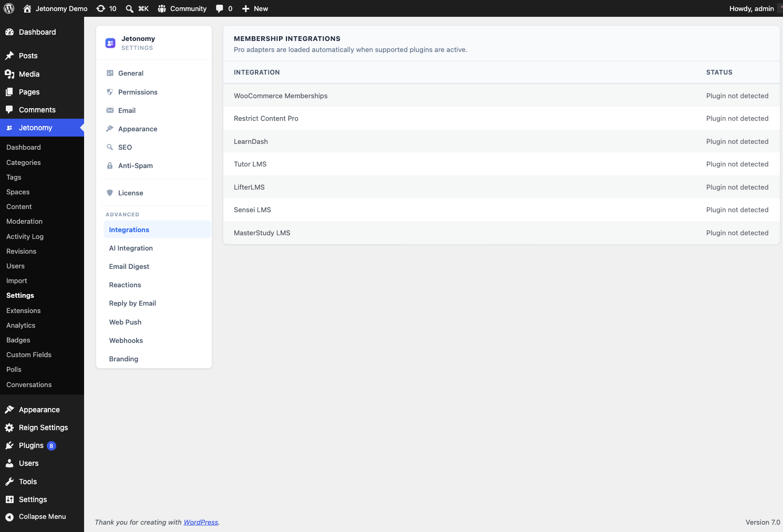Open the AI Integration settings tab
This screenshot has height=532, width=783.
point(157,248)
